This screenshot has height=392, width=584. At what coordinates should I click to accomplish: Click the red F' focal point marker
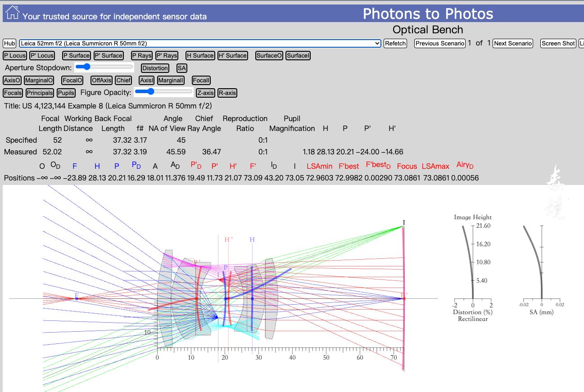[404, 298]
